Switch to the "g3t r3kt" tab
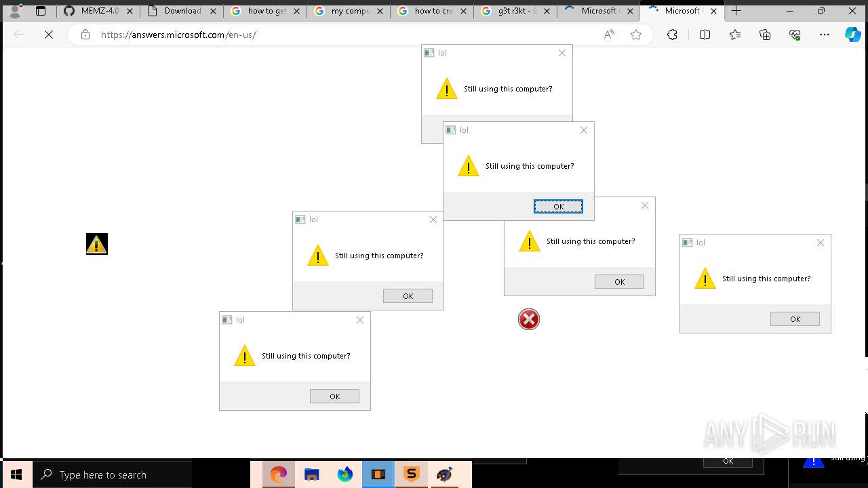 click(515, 11)
